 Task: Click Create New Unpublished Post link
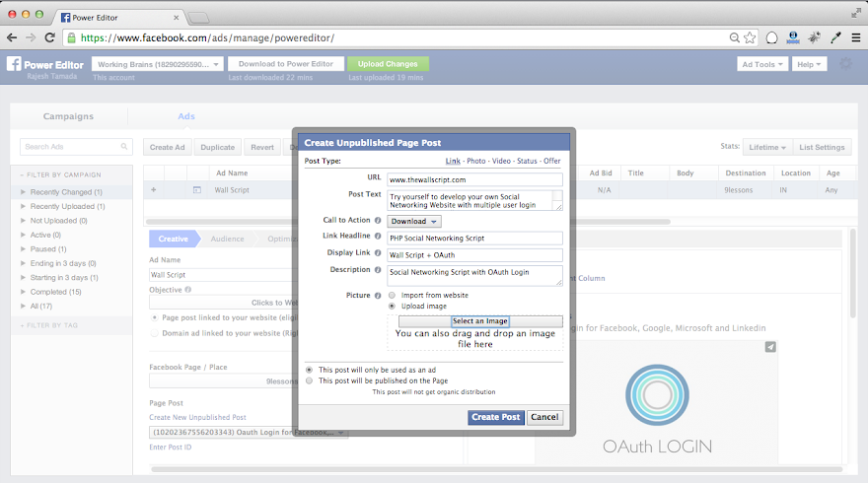coord(197,417)
